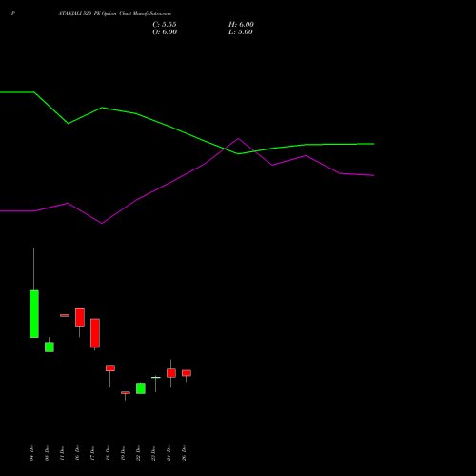The width and height of the screenshot is (476, 476).
Task: Select the tall green candlestick for 04 Dec
Action: pos(34,314)
